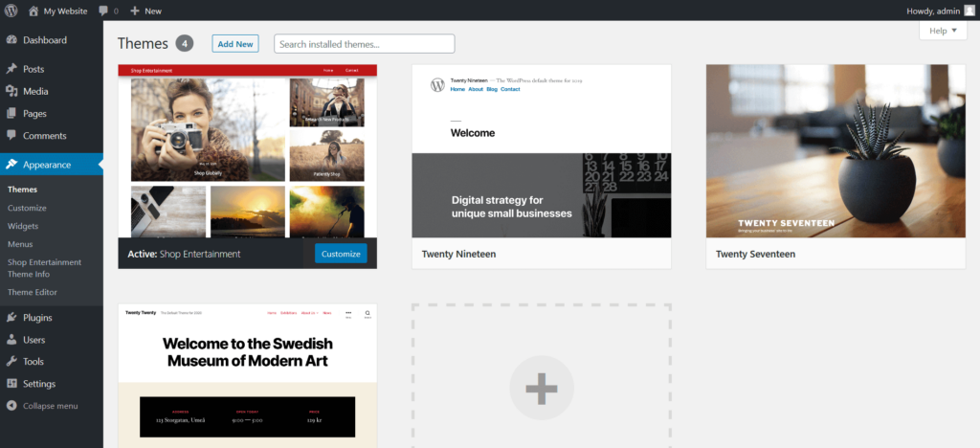Click the Themes page heading
Viewport: 980px width, 448px height.
(x=144, y=43)
